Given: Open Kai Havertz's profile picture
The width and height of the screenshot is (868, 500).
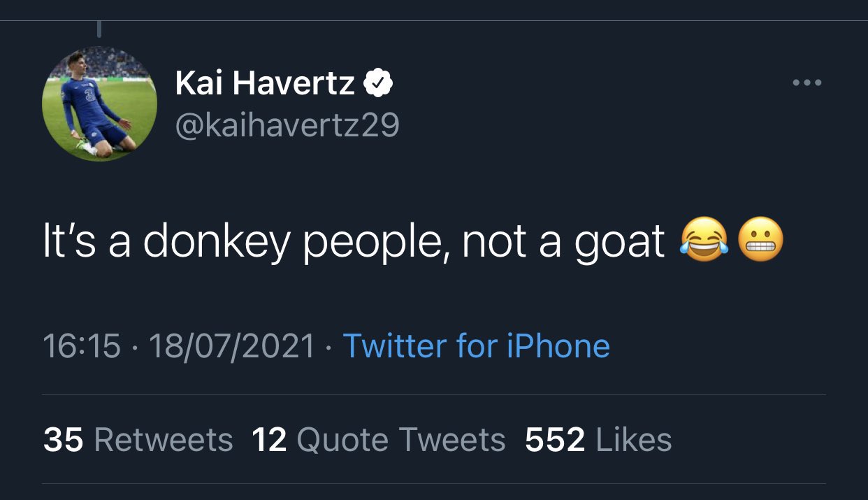Looking at the screenshot, I should 100,104.
